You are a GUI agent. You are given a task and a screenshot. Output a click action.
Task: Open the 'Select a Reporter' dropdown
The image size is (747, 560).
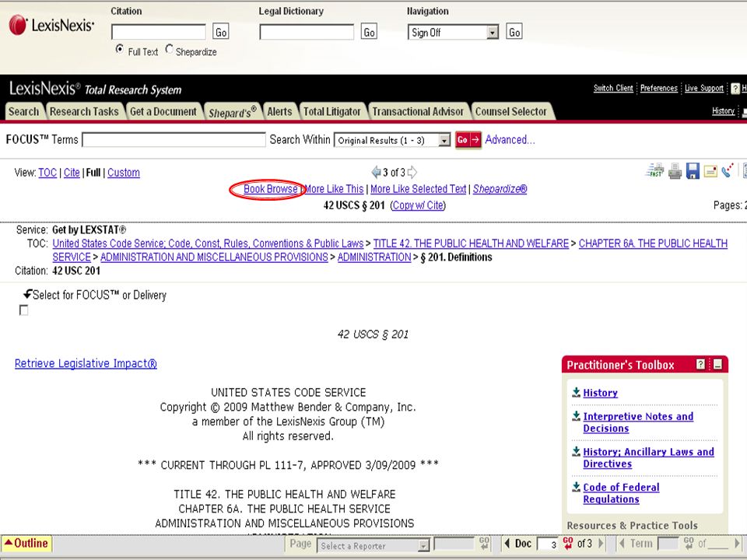tap(373, 546)
